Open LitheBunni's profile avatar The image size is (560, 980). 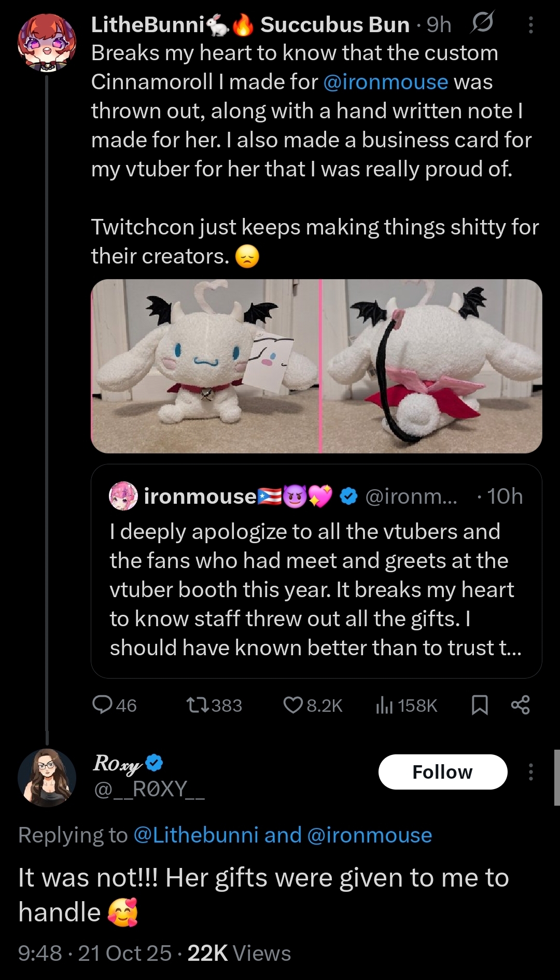47,43
